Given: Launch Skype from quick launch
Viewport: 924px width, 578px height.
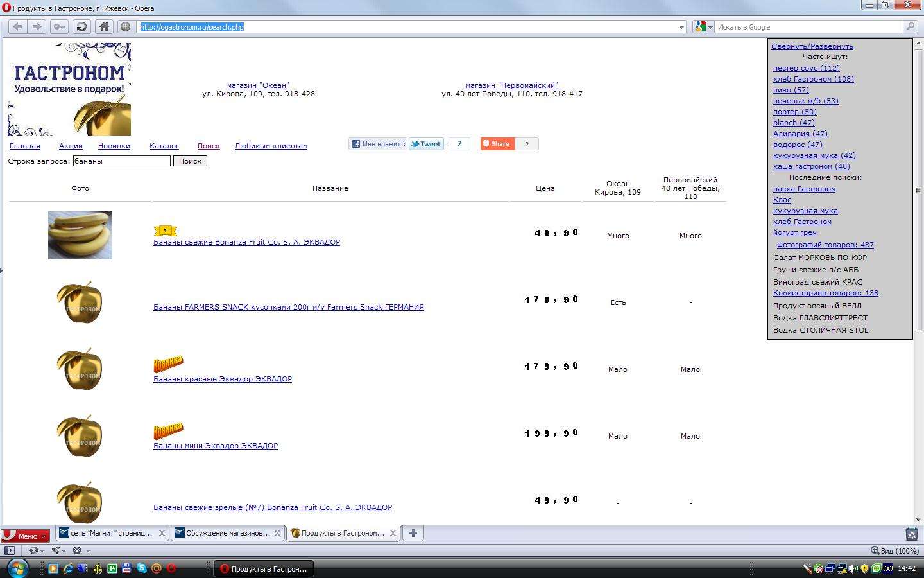Looking at the screenshot, I should click(141, 568).
